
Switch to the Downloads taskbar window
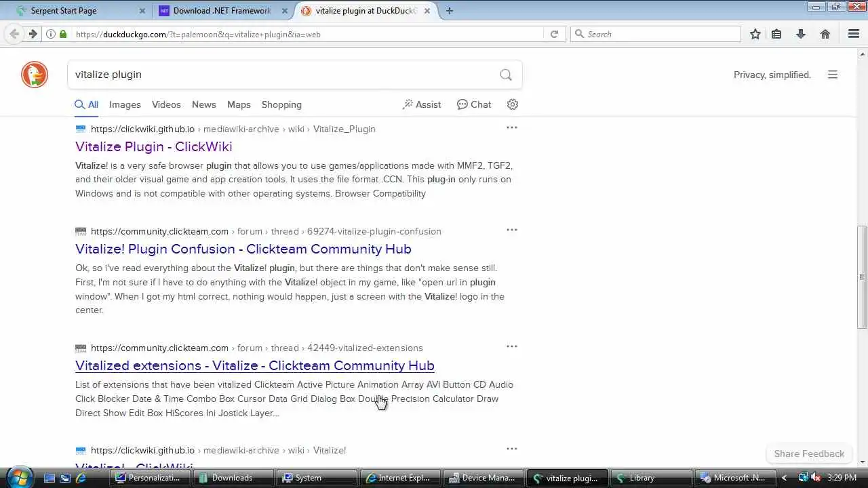[233, 478]
